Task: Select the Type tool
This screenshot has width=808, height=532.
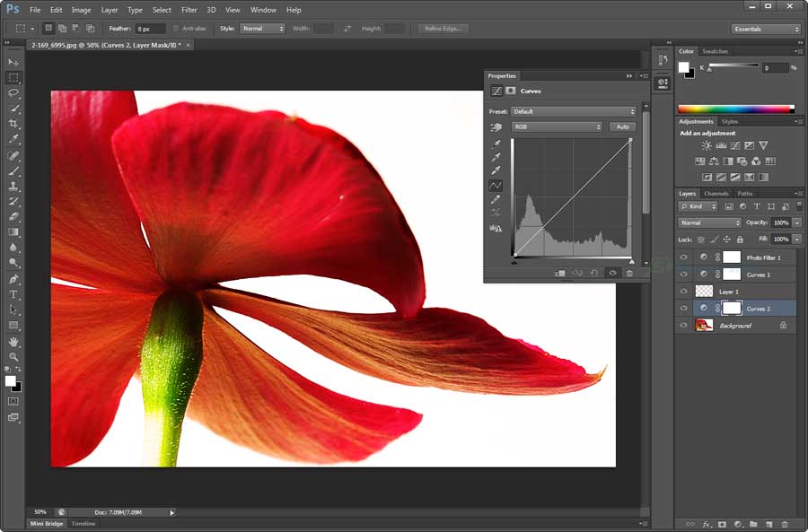Action: pyautogui.click(x=13, y=294)
